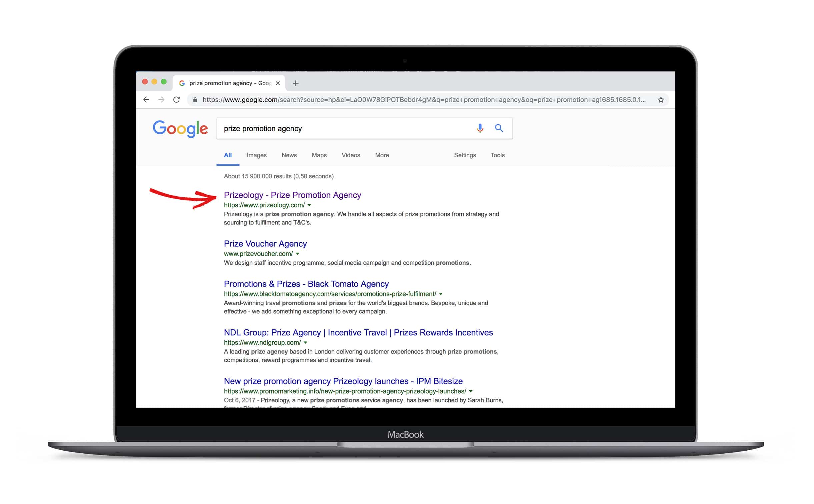Reload the page with the refresh icon
Viewport: 814px width, 504px height.
[x=176, y=100]
